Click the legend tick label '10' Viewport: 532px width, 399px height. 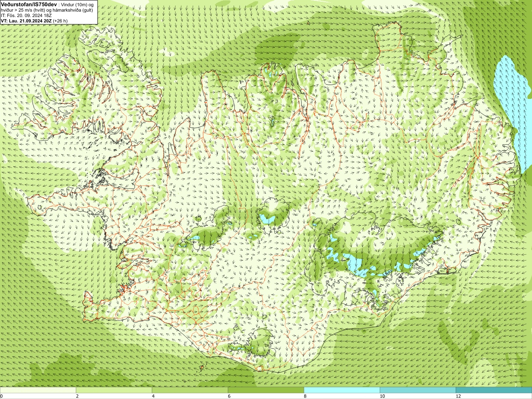coord(382,396)
